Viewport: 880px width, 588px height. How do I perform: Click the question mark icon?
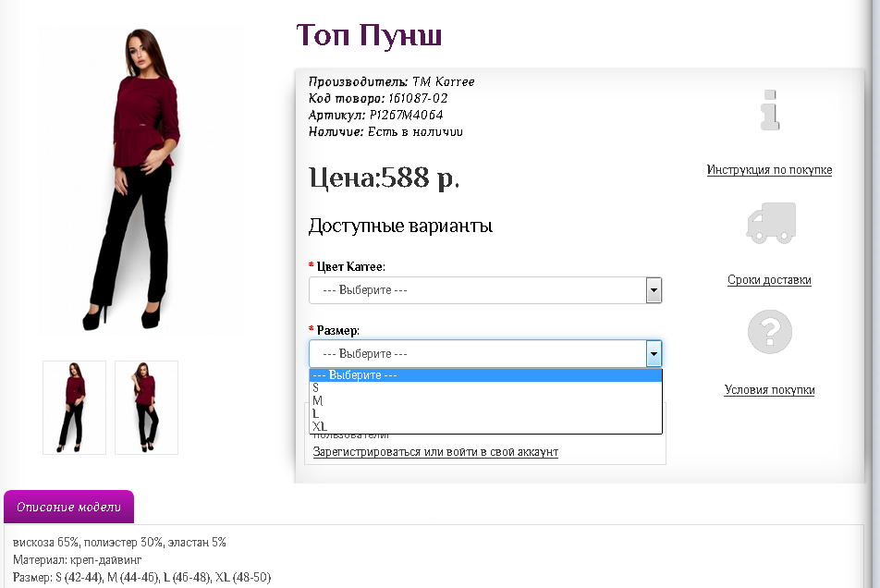pyautogui.click(x=769, y=332)
